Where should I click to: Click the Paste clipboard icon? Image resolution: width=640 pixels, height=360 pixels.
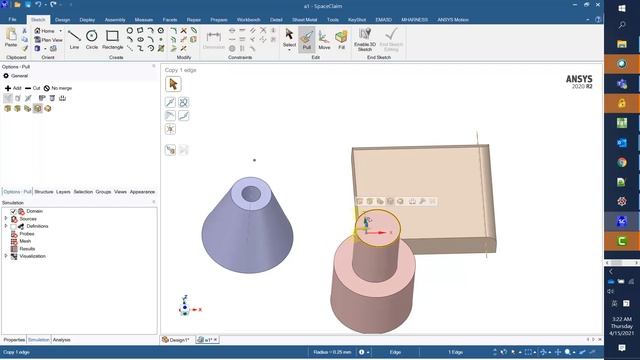[11, 38]
